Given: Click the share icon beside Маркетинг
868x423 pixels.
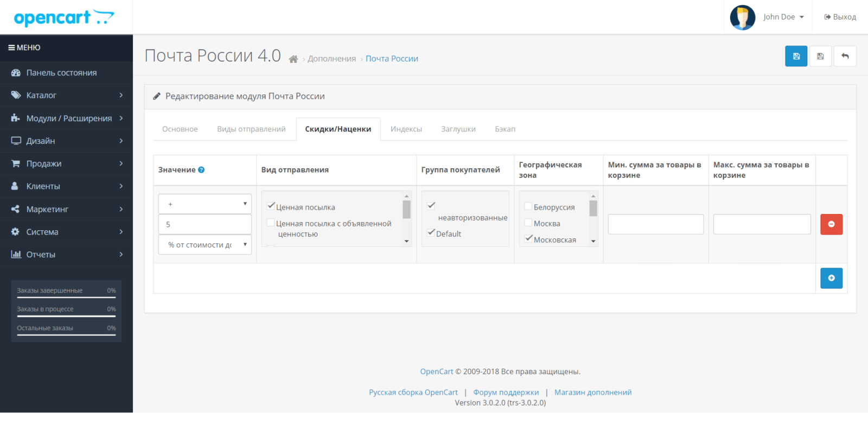Looking at the screenshot, I should (15, 209).
